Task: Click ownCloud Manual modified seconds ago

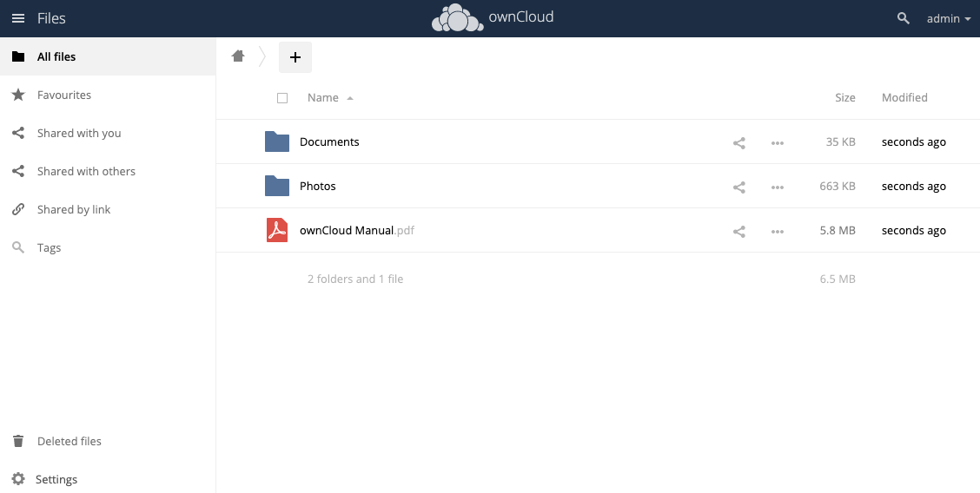Action: point(914,230)
